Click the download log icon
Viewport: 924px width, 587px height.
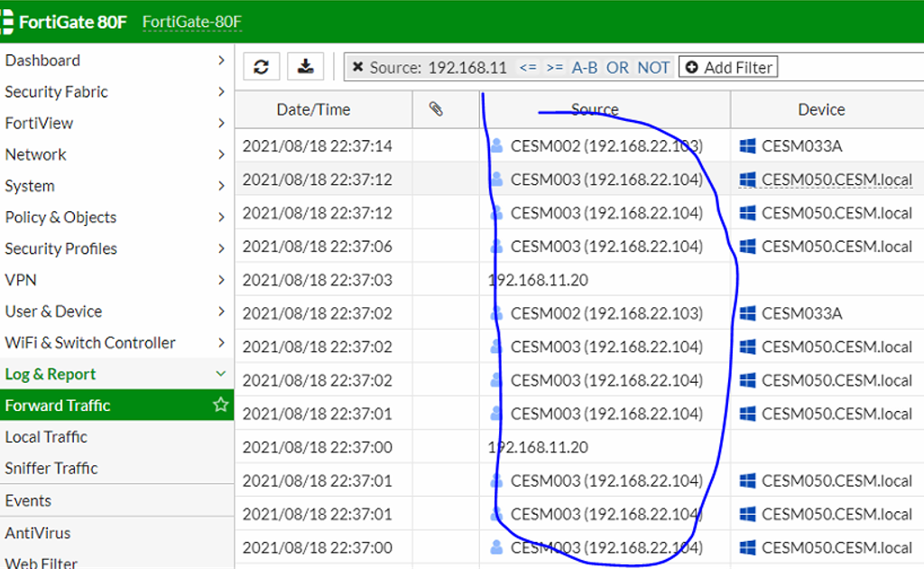[x=305, y=67]
